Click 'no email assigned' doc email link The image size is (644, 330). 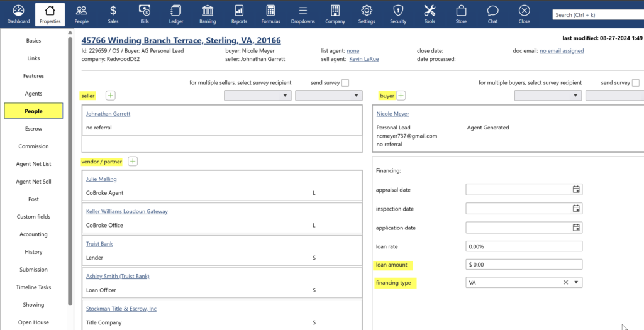(x=562, y=51)
